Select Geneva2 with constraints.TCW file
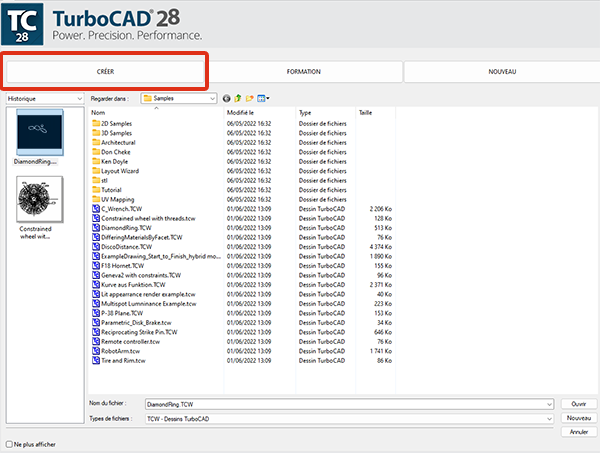 pyautogui.click(x=137, y=275)
